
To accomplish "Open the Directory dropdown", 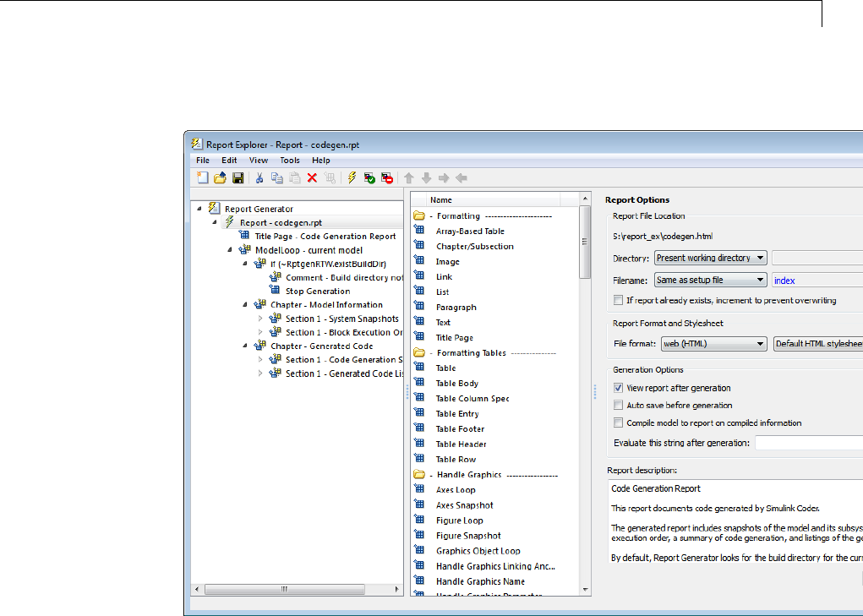I will [710, 259].
